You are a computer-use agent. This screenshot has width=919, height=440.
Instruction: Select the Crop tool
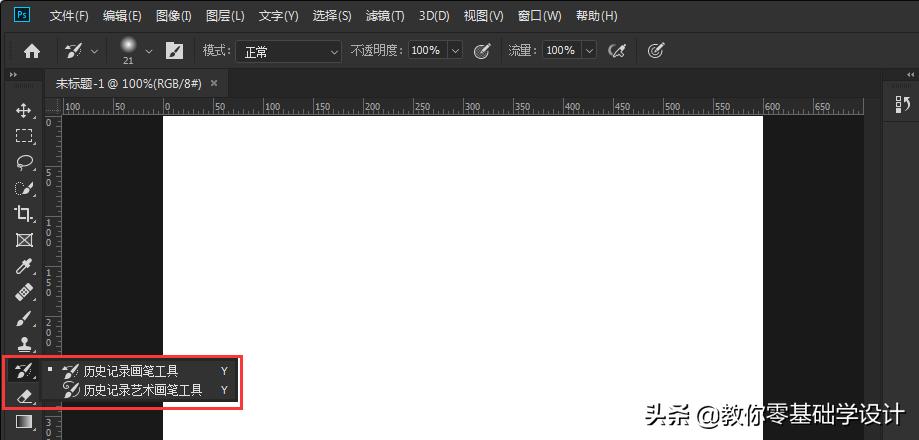click(23, 214)
